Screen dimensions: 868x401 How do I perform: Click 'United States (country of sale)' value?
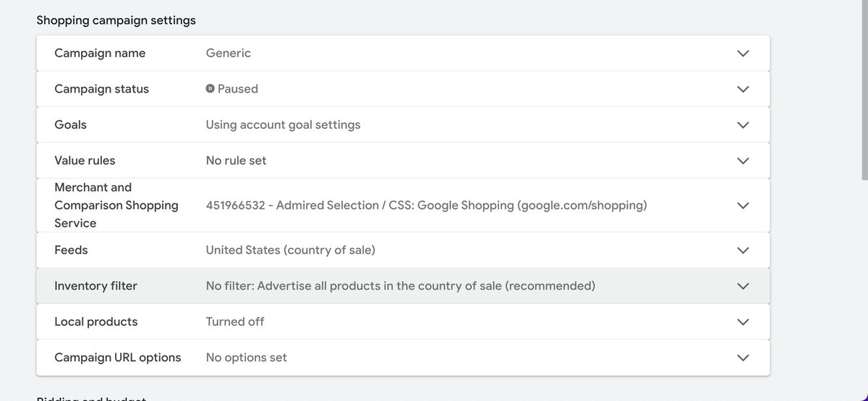click(290, 250)
